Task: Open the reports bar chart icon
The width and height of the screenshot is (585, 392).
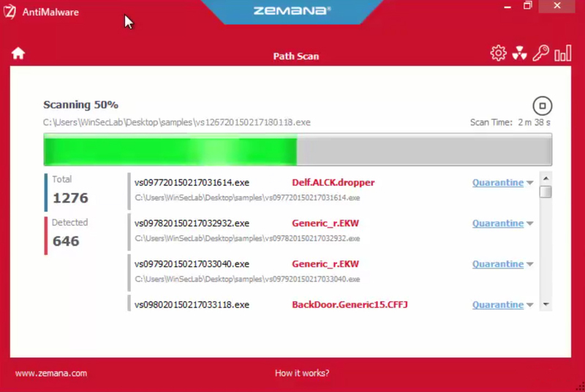Action: coord(562,53)
